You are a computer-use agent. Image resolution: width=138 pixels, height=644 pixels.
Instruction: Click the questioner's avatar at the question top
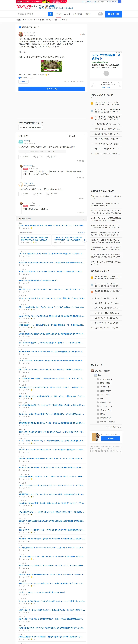click(x=21, y=34)
